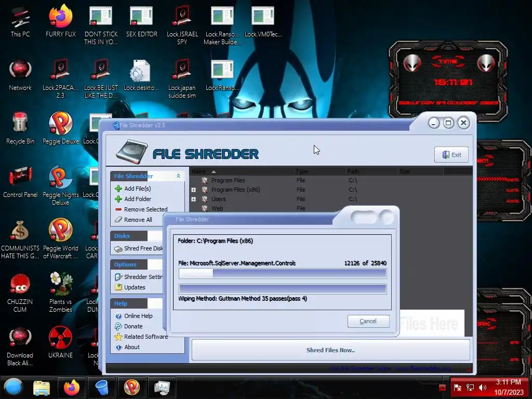Click the Updates icon in Options

(118, 287)
